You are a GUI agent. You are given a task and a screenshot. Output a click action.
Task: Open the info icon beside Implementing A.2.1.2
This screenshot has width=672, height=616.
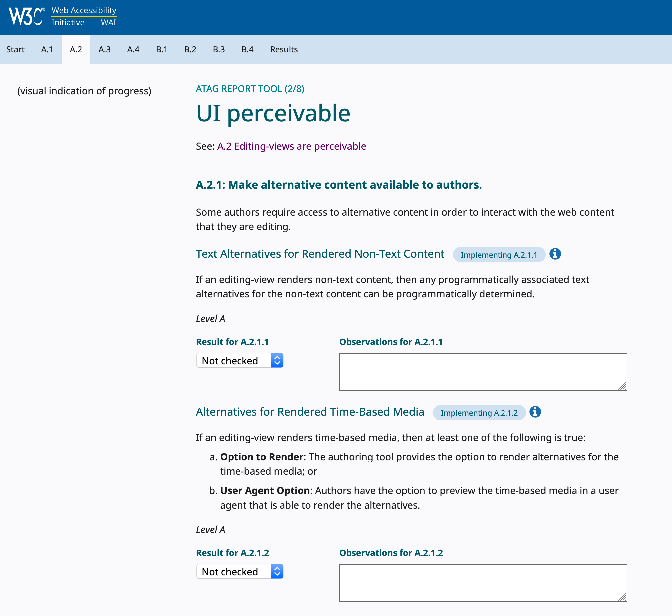pyautogui.click(x=535, y=412)
